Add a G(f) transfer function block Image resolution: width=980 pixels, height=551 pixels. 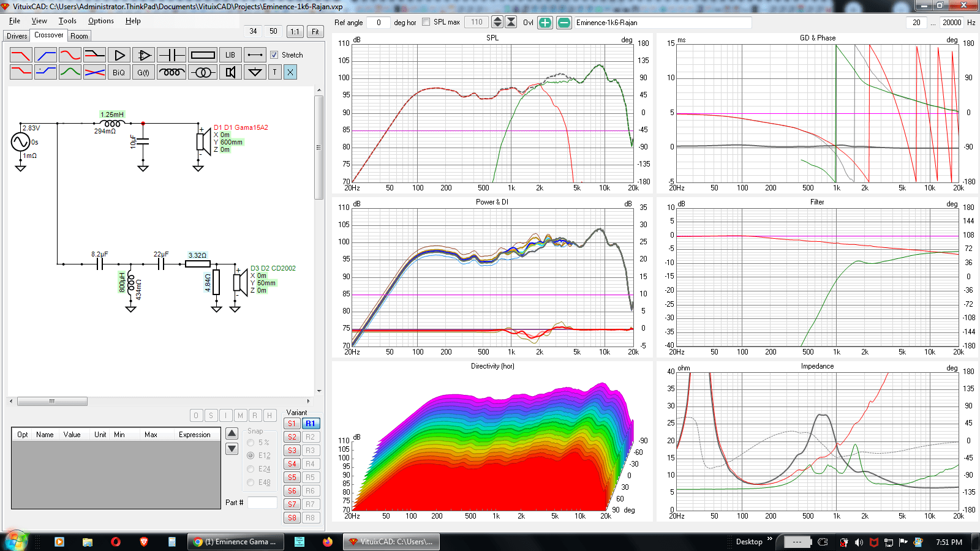click(143, 72)
